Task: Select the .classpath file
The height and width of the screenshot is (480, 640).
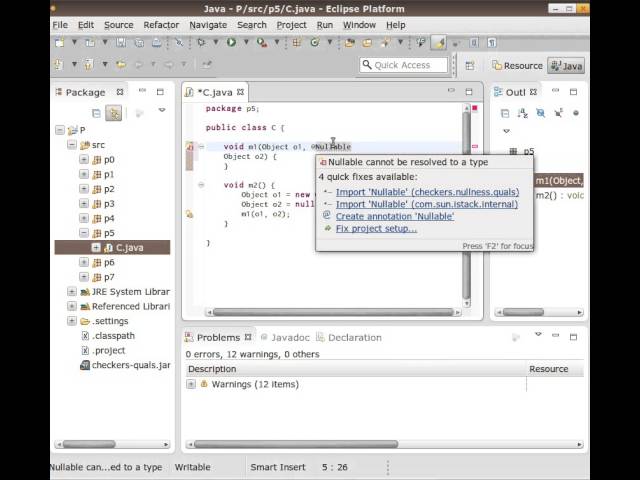Action: [108, 336]
